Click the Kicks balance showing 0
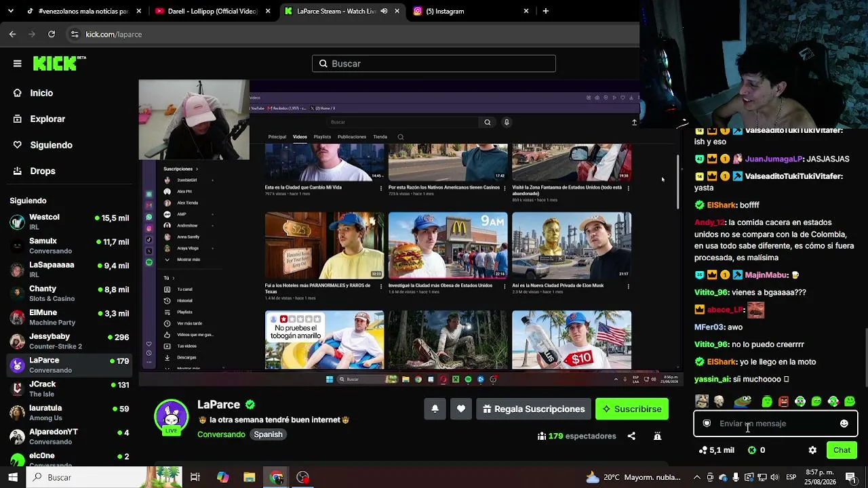The height and width of the screenshot is (488, 868). pos(757,450)
